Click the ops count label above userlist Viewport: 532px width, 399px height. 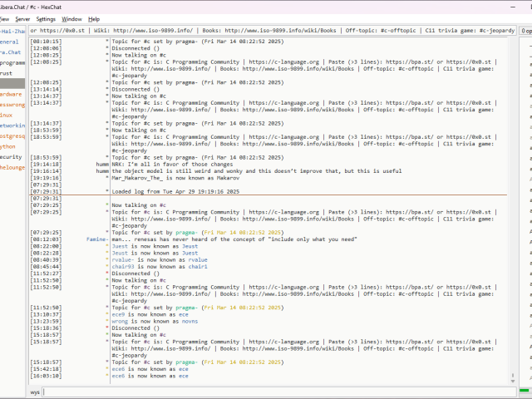(526, 31)
